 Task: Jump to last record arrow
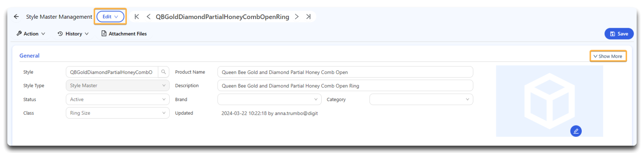308,17
